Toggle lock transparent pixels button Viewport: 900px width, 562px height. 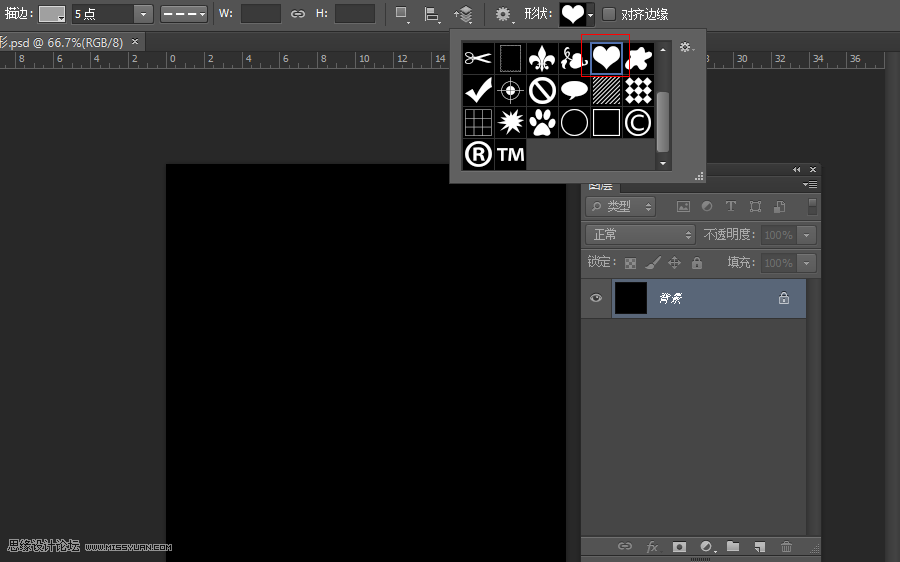pos(630,263)
